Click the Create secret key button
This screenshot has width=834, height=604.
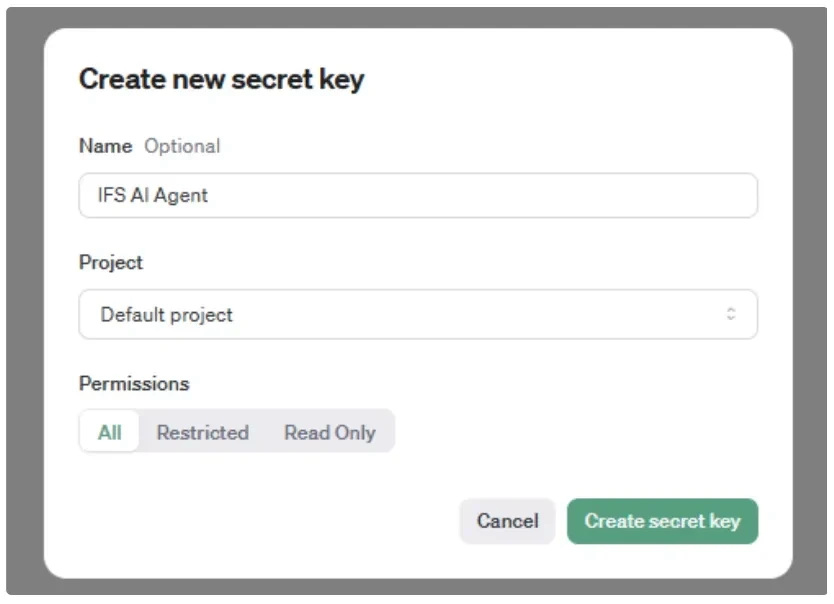point(662,521)
